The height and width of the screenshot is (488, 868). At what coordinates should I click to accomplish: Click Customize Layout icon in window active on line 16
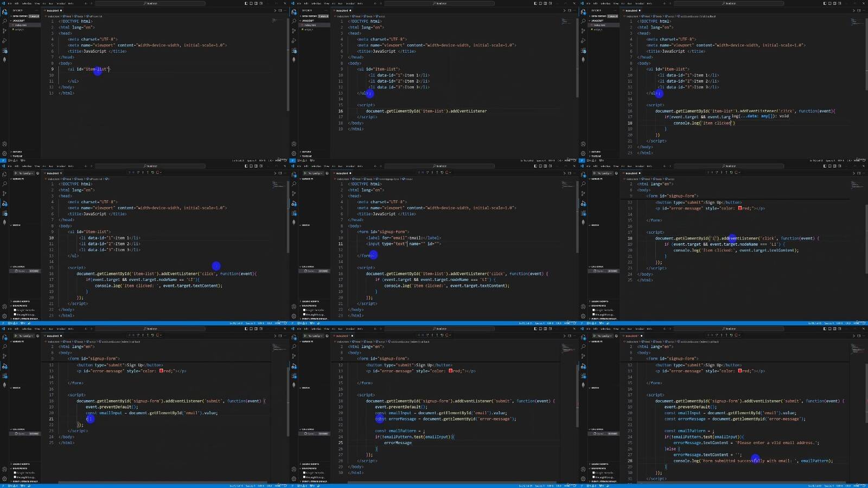click(x=550, y=3)
